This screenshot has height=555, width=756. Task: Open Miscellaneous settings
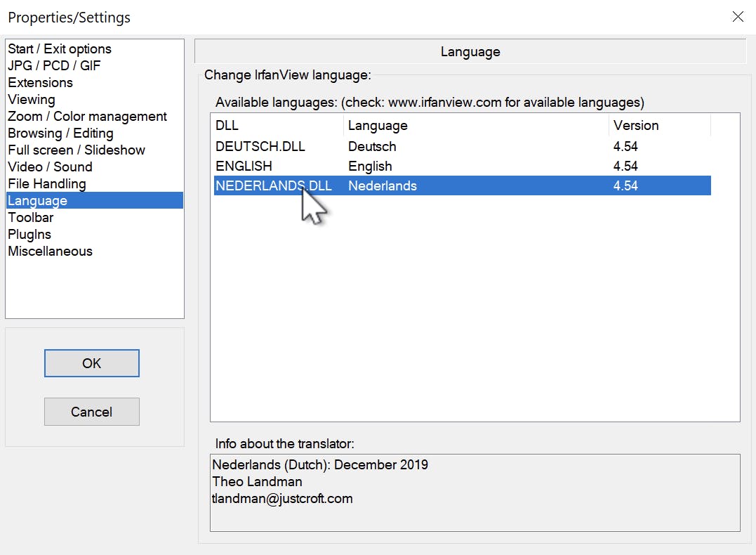50,252
